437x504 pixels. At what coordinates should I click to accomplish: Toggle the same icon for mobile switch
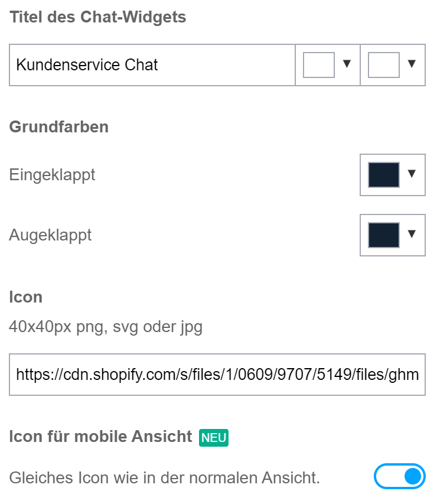399,476
